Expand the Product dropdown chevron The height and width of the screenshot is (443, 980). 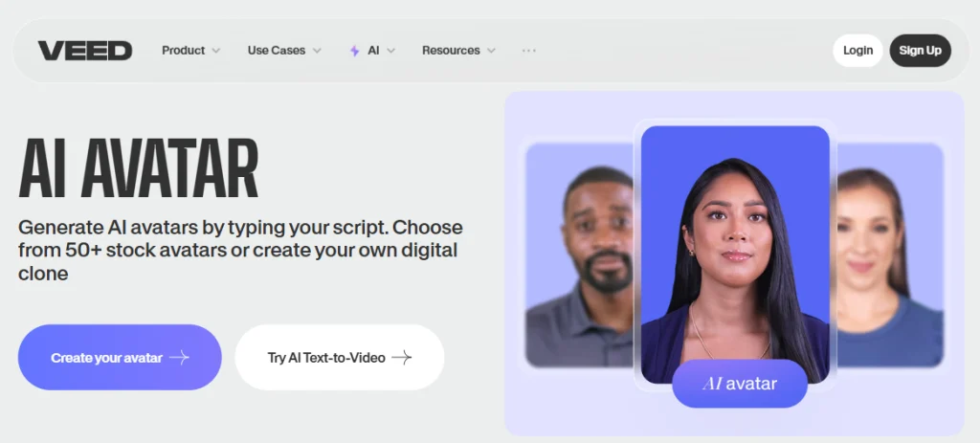[216, 51]
